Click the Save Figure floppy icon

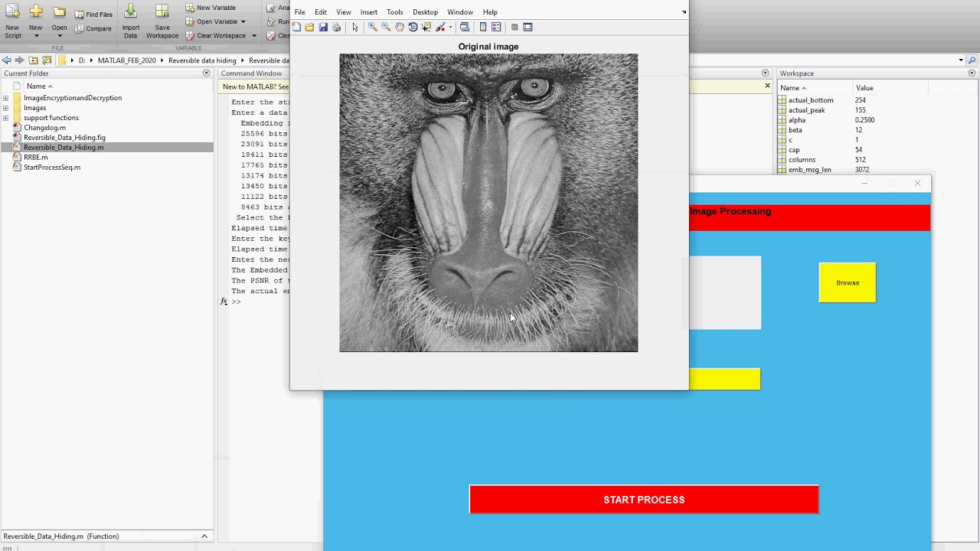323,27
